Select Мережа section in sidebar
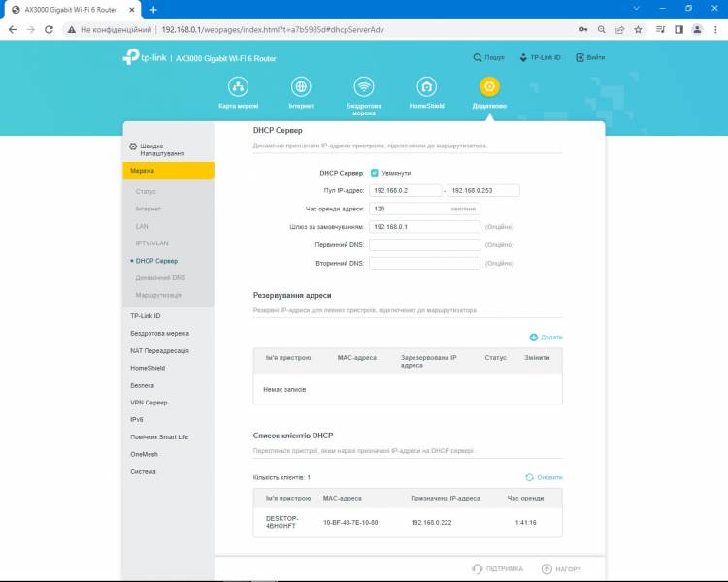Screen dimensions: 728x582 point(169,171)
